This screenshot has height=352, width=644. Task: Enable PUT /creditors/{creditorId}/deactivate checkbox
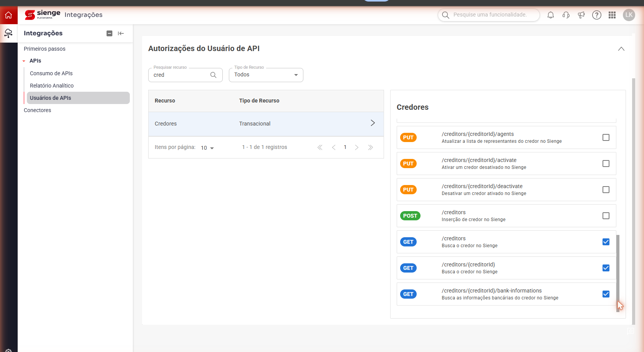606,190
